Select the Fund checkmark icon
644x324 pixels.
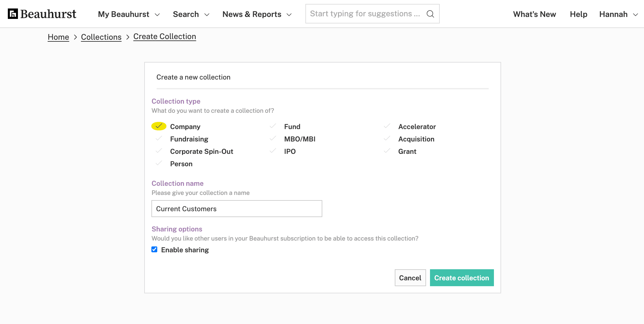pos(273,126)
